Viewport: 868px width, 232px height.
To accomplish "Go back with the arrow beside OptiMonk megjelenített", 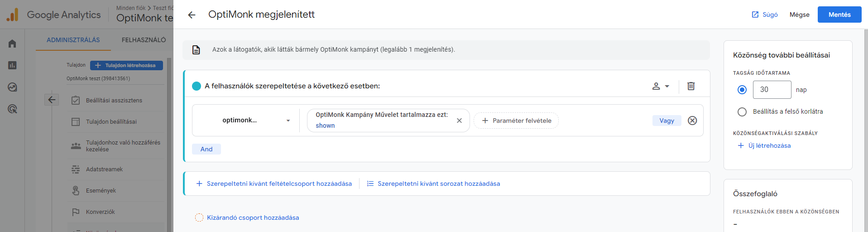I will pos(192,15).
